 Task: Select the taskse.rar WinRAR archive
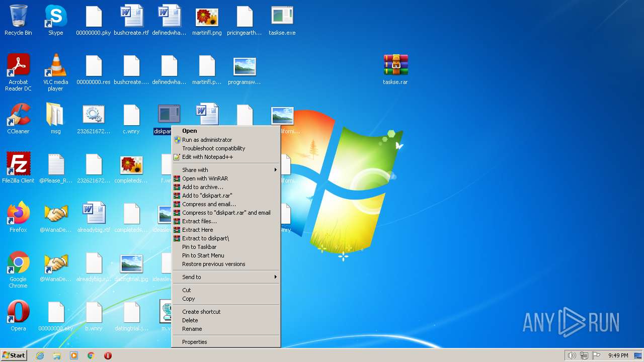(395, 69)
